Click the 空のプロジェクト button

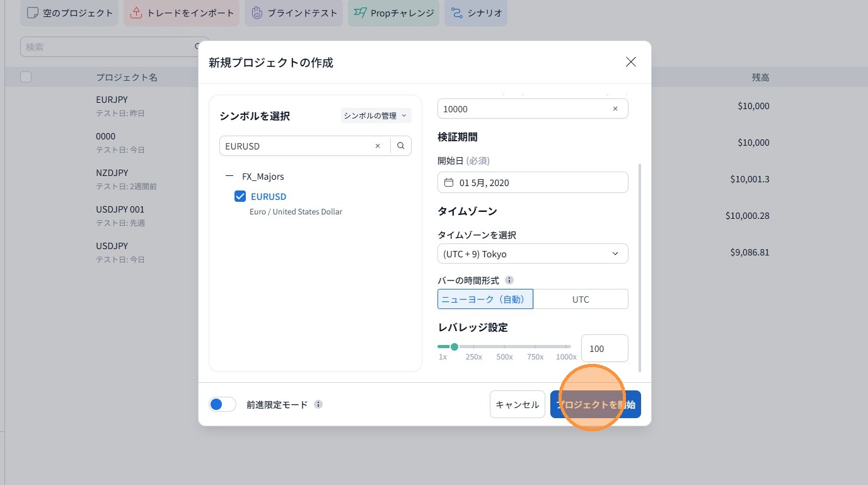69,13
